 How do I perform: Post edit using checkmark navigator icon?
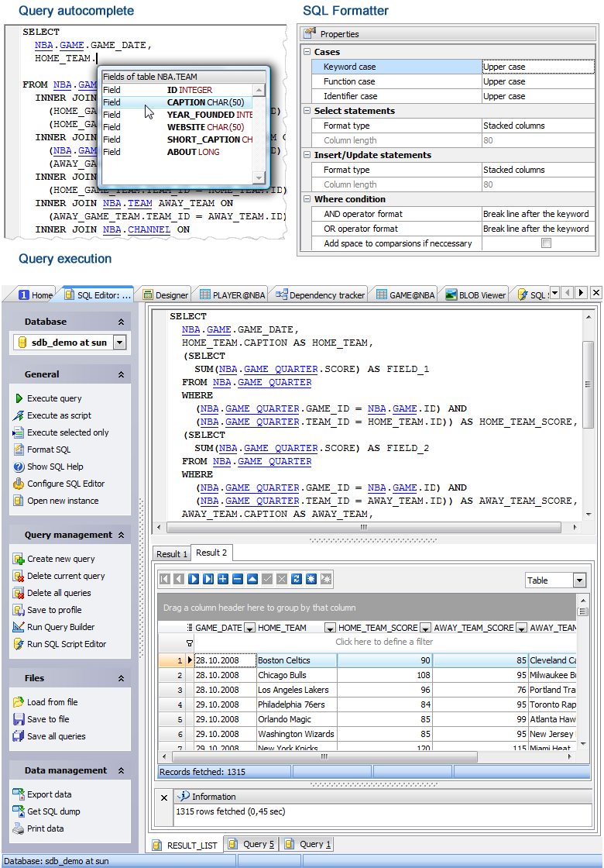(x=267, y=579)
